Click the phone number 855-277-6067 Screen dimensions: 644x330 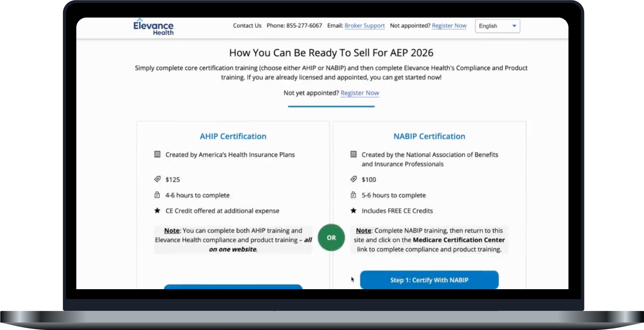(x=304, y=26)
